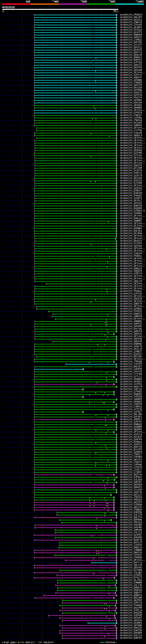Viewport: 146px width, 644px height.
Task: Select the label UniRef100_C1FDN1
Action: [x=131, y=118]
